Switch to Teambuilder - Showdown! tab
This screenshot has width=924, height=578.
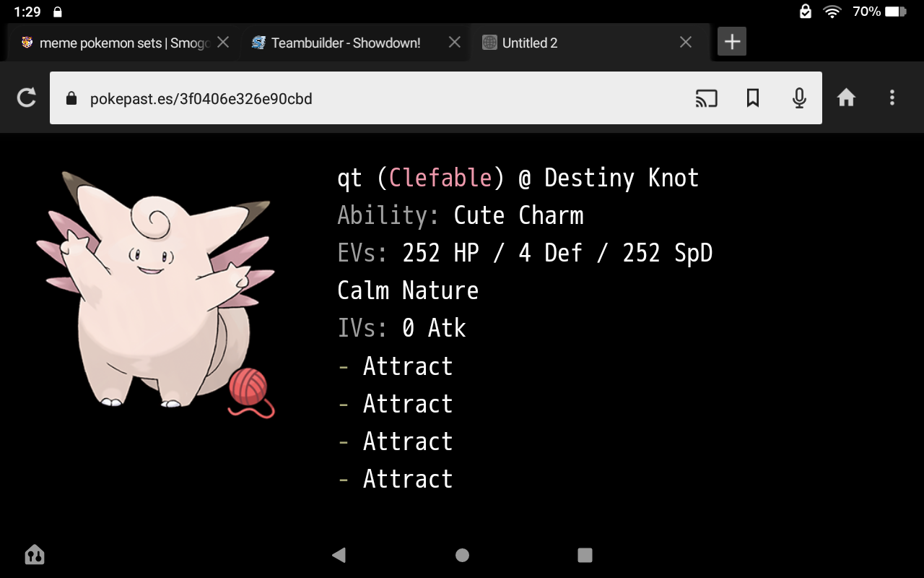(x=346, y=43)
